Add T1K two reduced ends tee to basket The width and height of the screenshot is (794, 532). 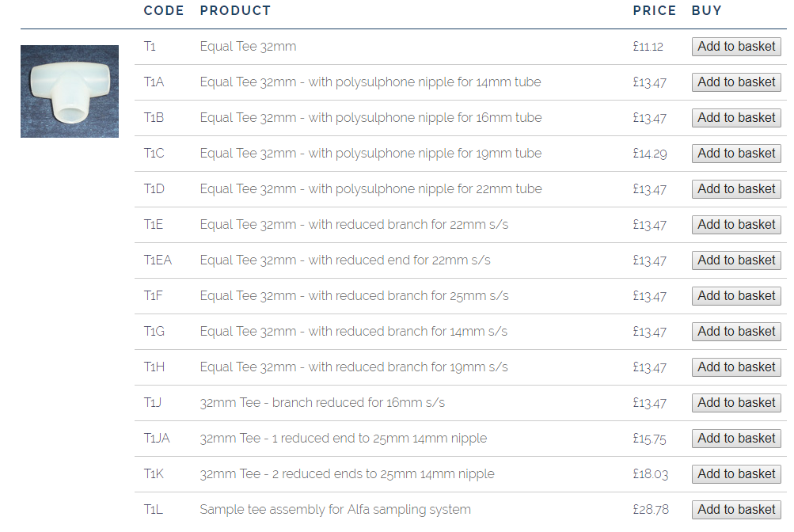pyautogui.click(x=736, y=474)
